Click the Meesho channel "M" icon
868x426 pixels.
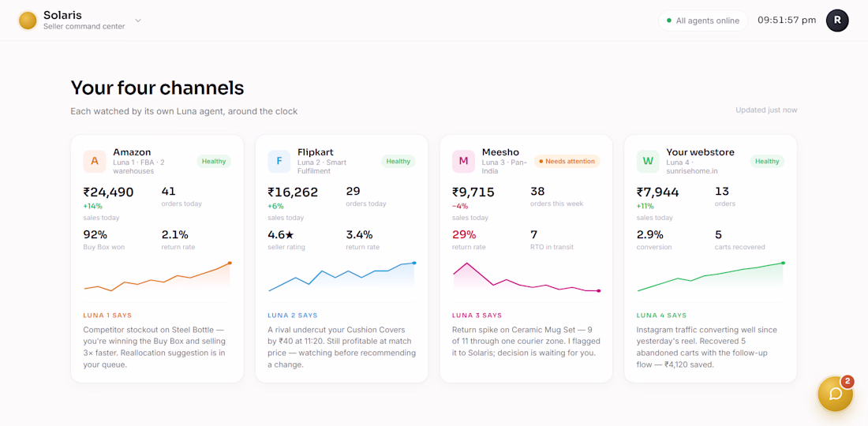463,161
